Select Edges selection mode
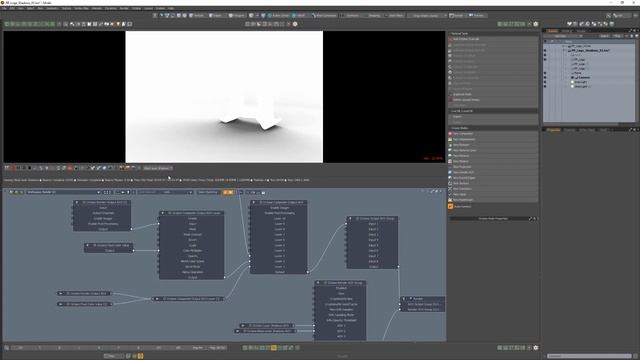Screen dimensions: 640x360 [x=216, y=16]
